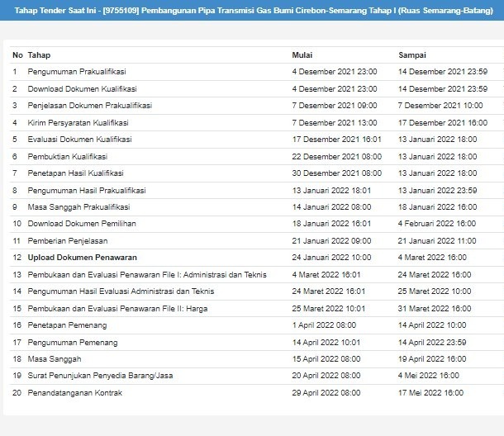Select 'Penjelasan Dokumen Prakualifikasi' stage
This screenshot has width=504, height=436.
pos(90,106)
